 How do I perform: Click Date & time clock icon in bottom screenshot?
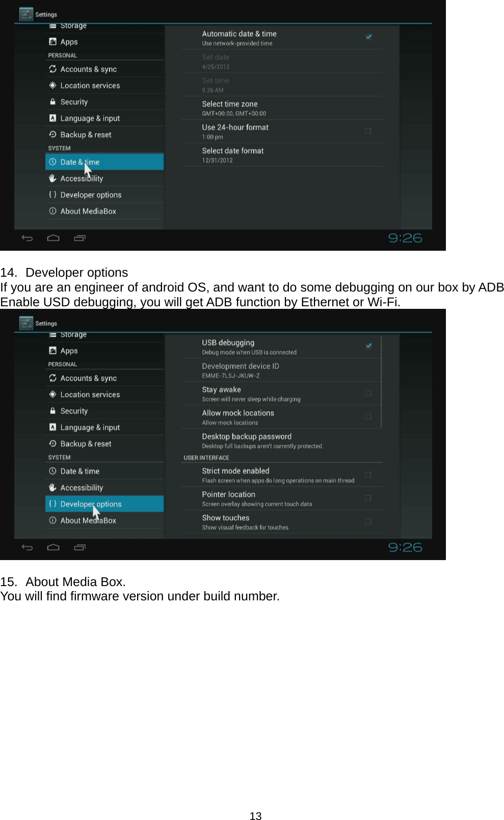point(52,471)
